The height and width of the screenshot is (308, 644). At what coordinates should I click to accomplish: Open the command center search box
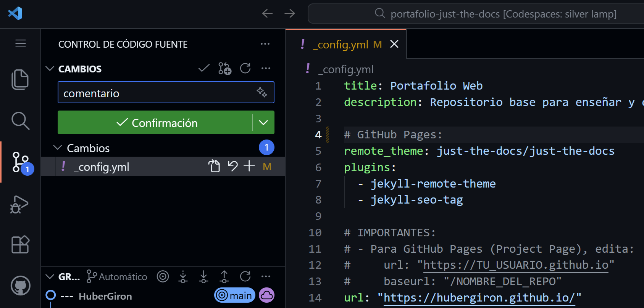click(476, 14)
